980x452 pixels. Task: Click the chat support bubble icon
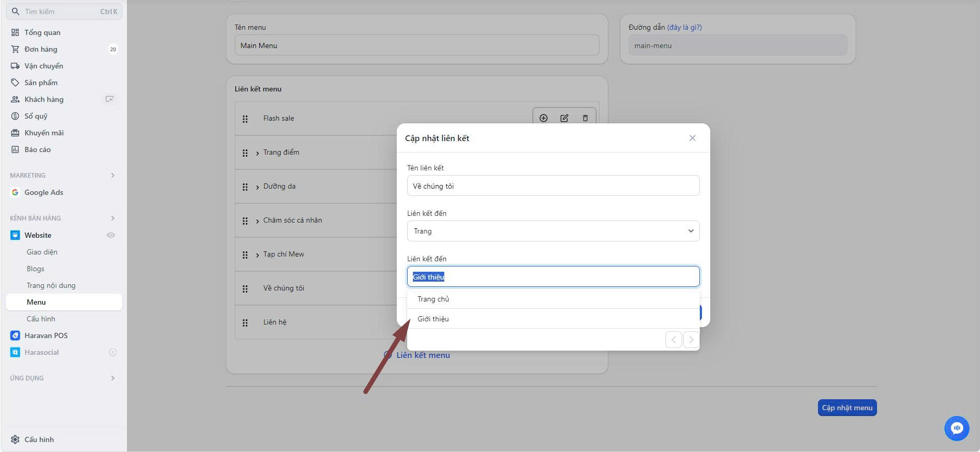[x=956, y=428]
